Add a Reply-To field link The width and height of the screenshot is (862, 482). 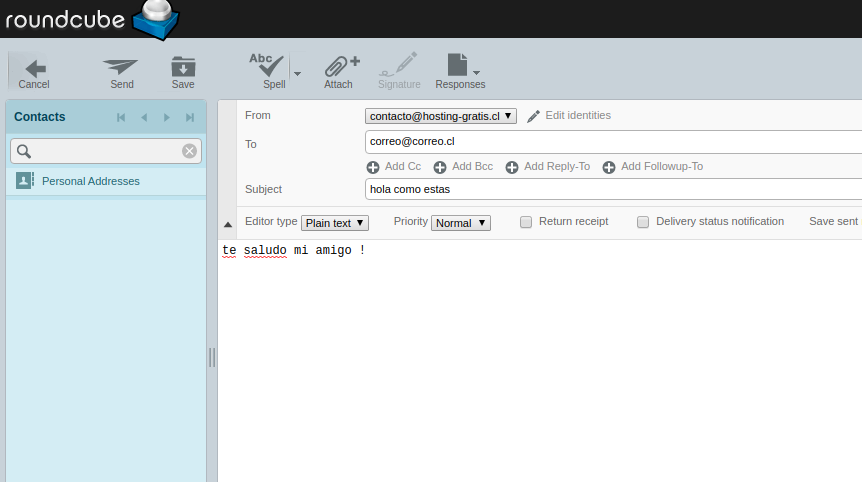pos(557,167)
